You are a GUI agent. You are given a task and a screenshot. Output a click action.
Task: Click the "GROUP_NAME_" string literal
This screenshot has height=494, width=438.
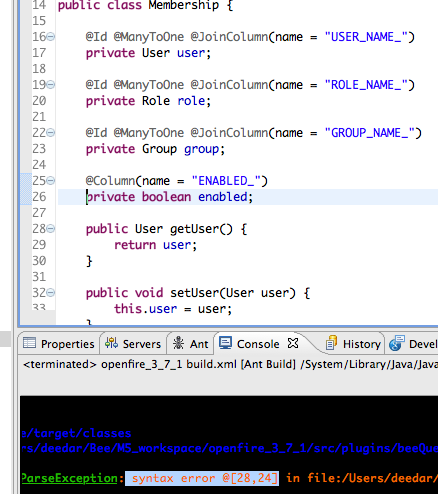(370, 133)
